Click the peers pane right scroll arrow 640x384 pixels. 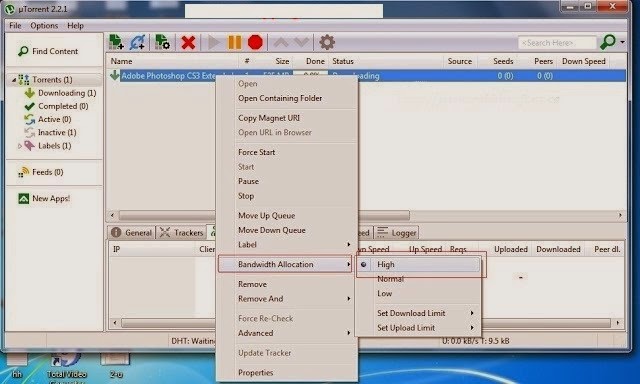point(618,323)
